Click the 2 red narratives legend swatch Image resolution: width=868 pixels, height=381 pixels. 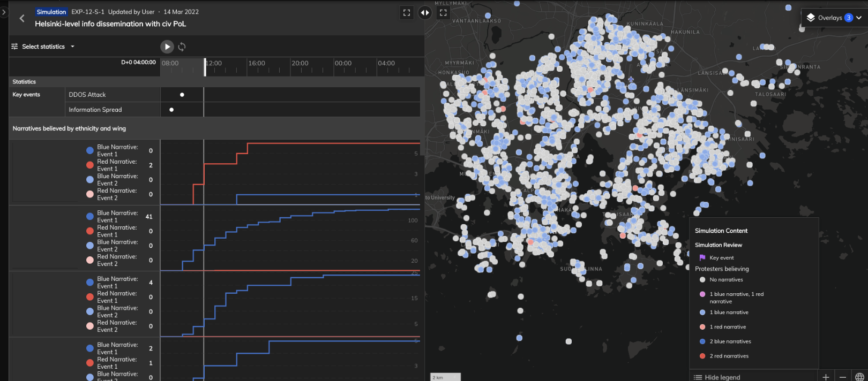pyautogui.click(x=702, y=356)
